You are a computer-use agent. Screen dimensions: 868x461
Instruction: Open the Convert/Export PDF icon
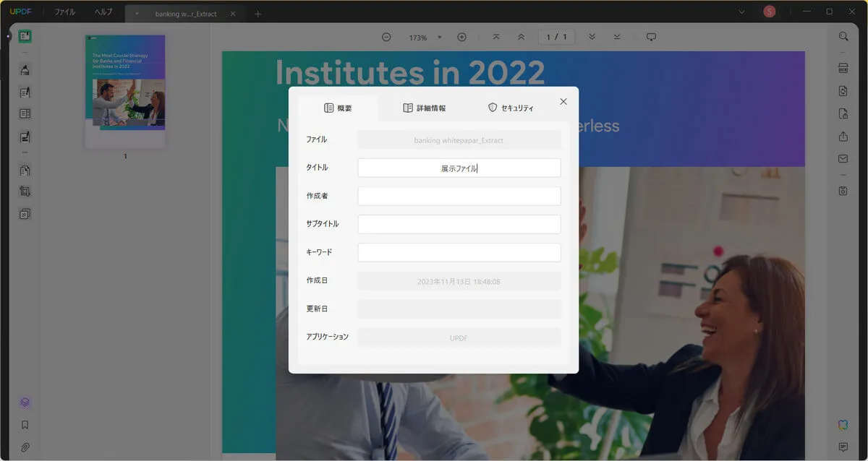click(x=843, y=91)
